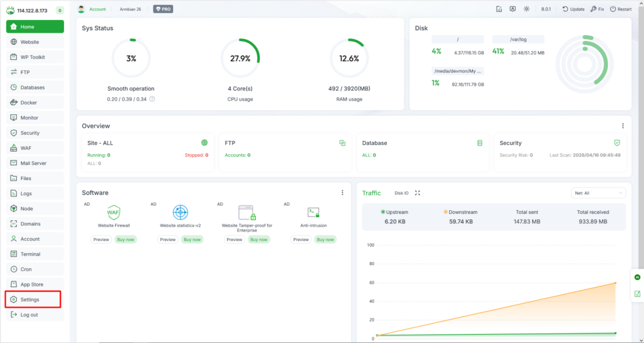
Task: Click the fullscreen expand icon beside Disk IO
Action: [x=417, y=193]
